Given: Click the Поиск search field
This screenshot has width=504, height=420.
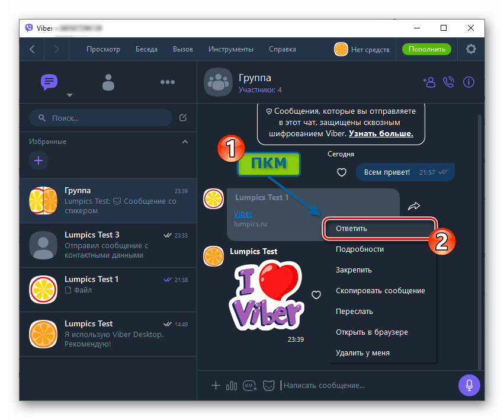Looking at the screenshot, I should point(101,118).
